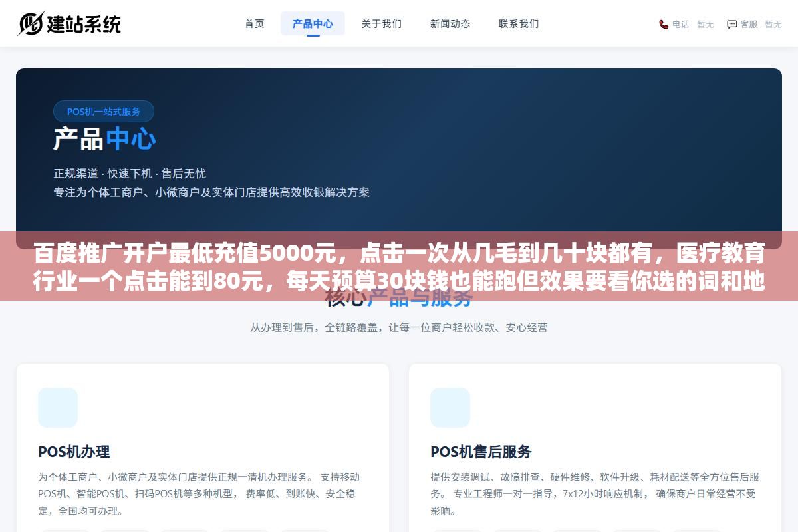Click the 建站系统 brand name text

point(84,24)
